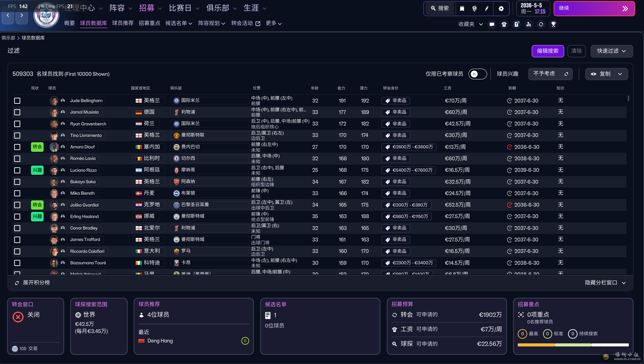Click the 招募重点 priority progress bar

pos(573,345)
